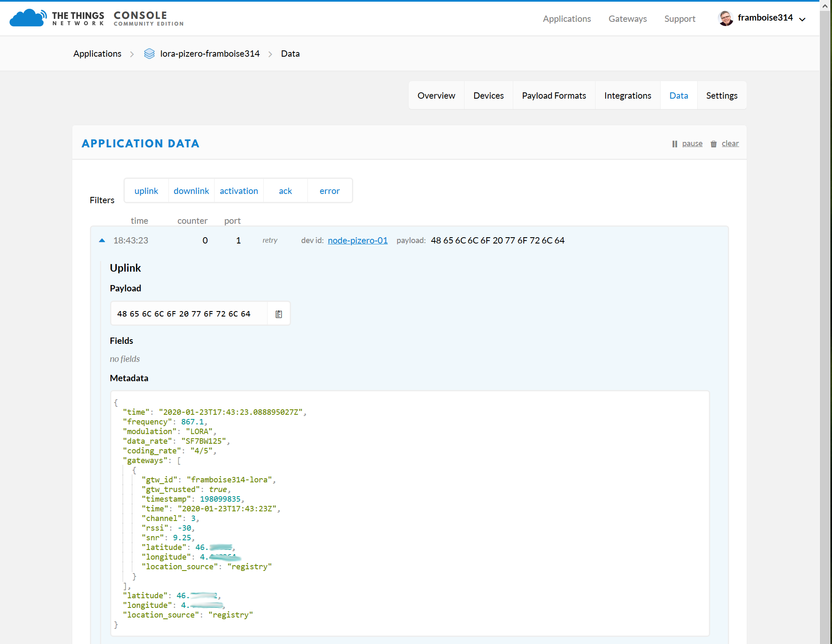Click the page vertical scrollbar

(825, 327)
